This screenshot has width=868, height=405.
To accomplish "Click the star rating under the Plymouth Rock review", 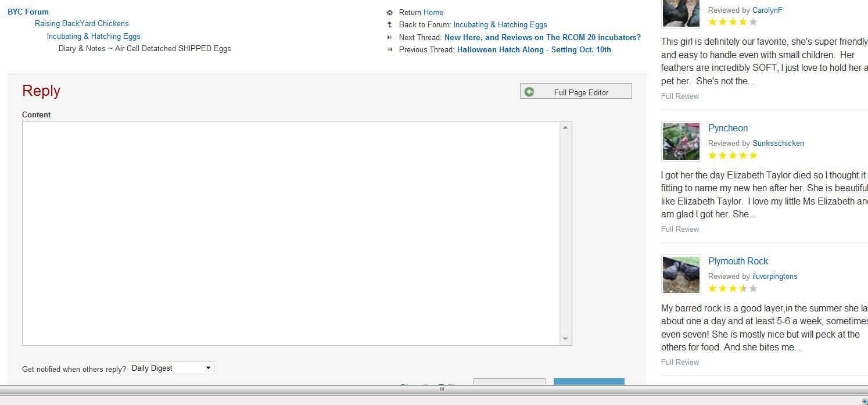I will [x=733, y=288].
